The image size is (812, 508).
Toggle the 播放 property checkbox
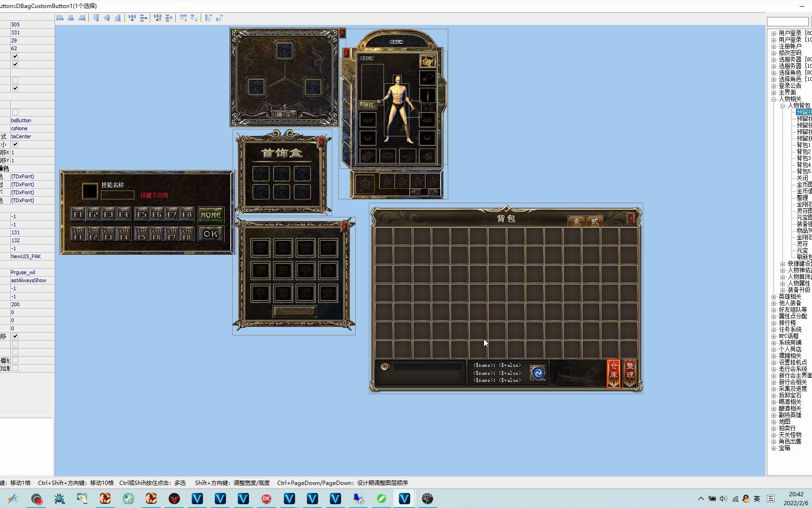click(15, 360)
